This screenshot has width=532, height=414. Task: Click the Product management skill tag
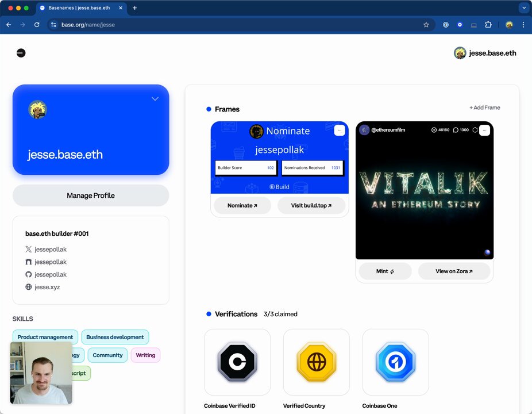click(x=45, y=337)
